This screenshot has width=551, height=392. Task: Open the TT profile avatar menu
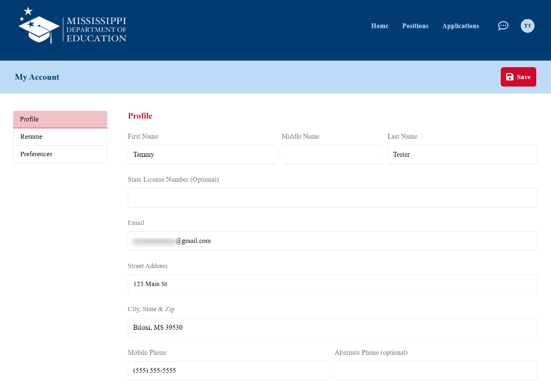click(x=526, y=26)
